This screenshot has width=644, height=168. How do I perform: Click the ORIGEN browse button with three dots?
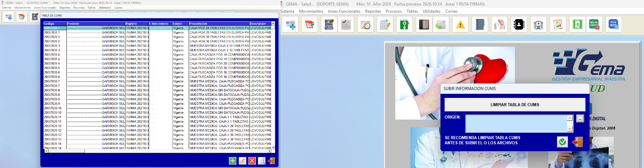point(580,119)
